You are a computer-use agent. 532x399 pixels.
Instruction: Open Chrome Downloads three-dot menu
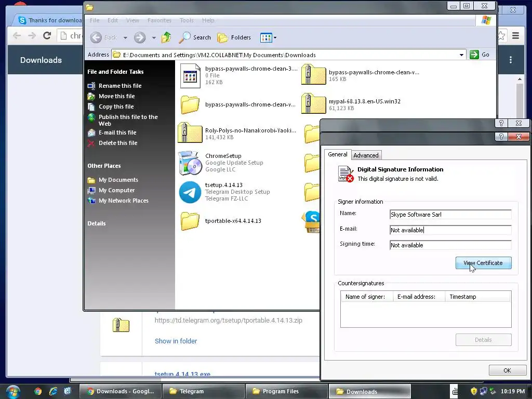coord(510,60)
